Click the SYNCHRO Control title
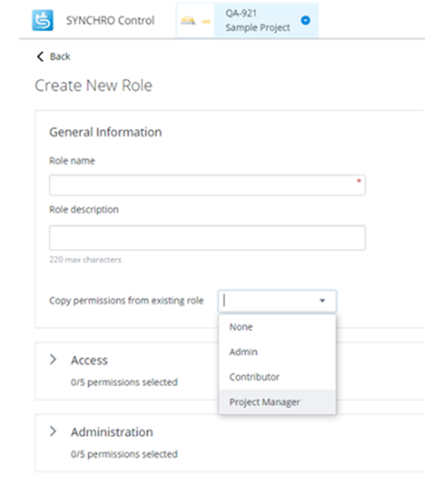425x480 pixels. point(110,20)
